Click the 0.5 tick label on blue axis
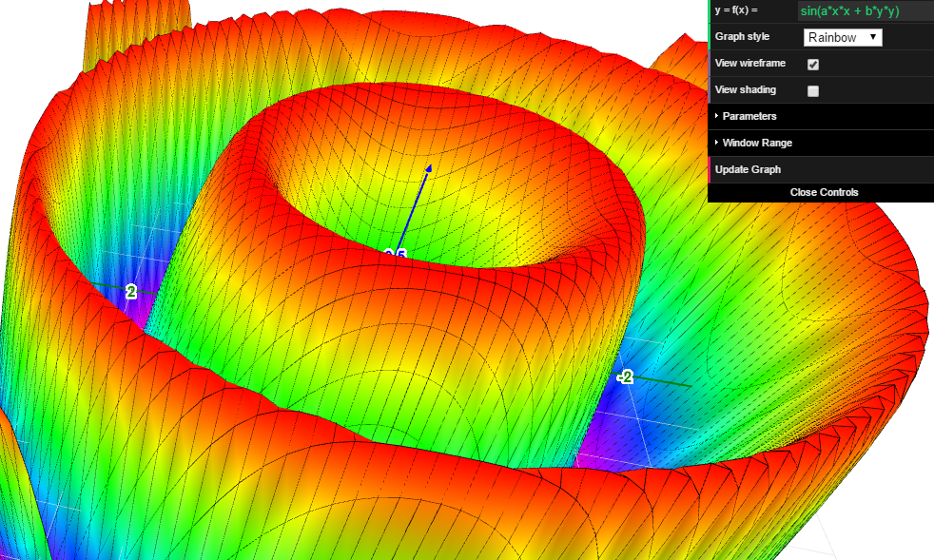 (x=396, y=254)
